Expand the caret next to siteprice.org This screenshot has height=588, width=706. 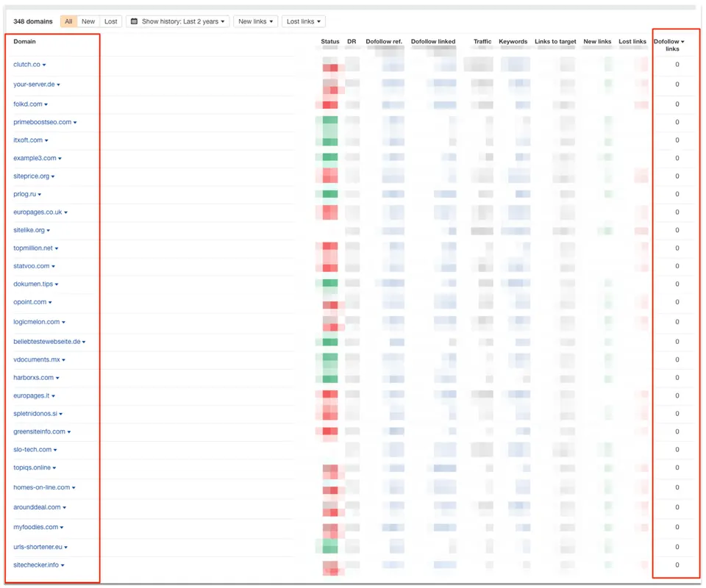point(53,176)
